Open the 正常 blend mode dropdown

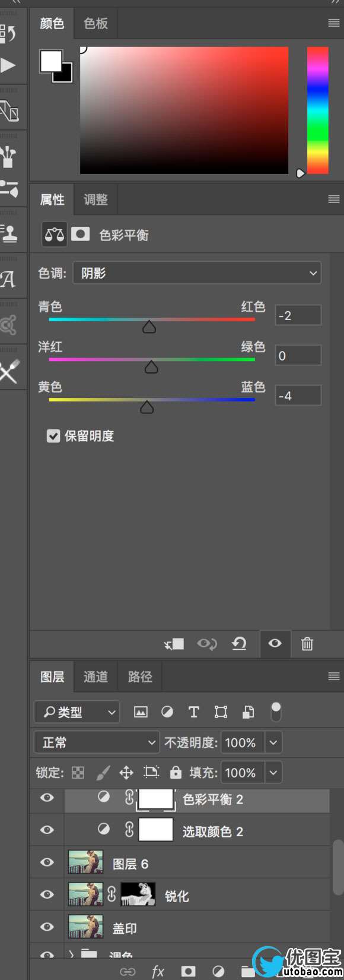pos(97,742)
